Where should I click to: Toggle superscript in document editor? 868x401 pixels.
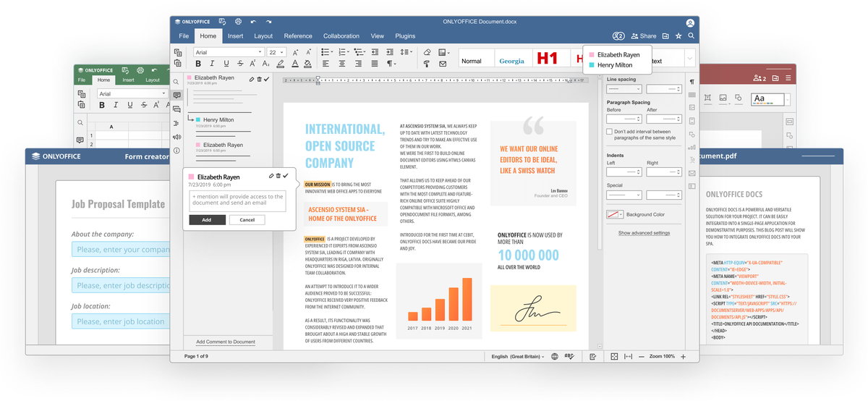253,64
